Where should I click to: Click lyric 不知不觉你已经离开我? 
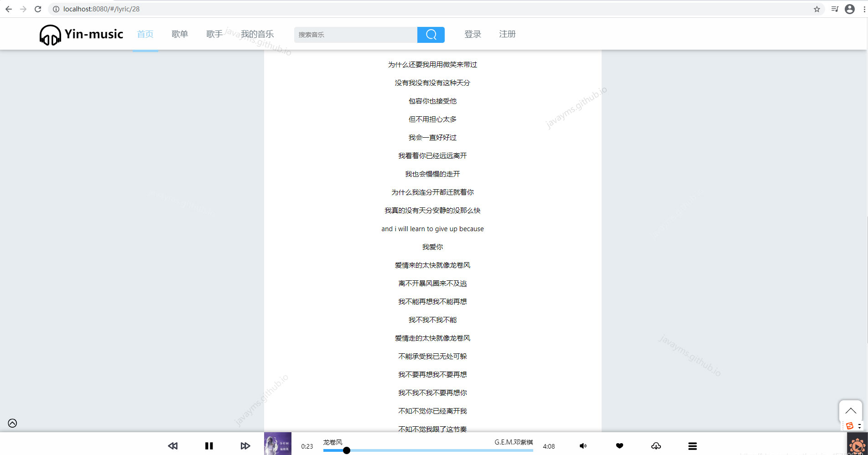click(432, 411)
